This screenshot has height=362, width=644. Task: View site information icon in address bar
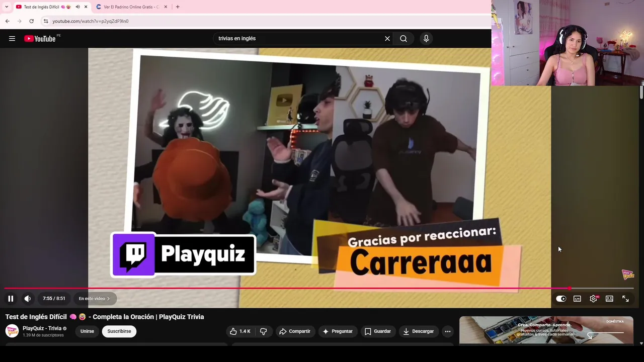[x=45, y=21]
